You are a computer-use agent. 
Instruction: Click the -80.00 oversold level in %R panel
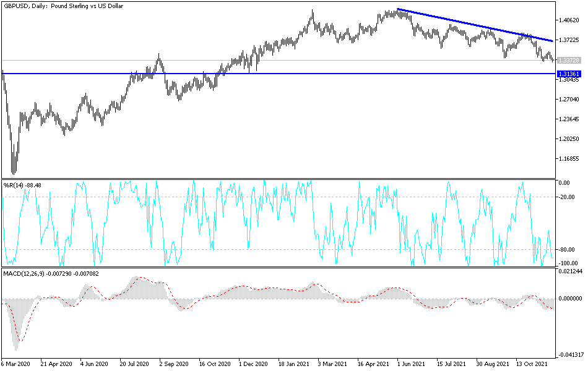279,250
